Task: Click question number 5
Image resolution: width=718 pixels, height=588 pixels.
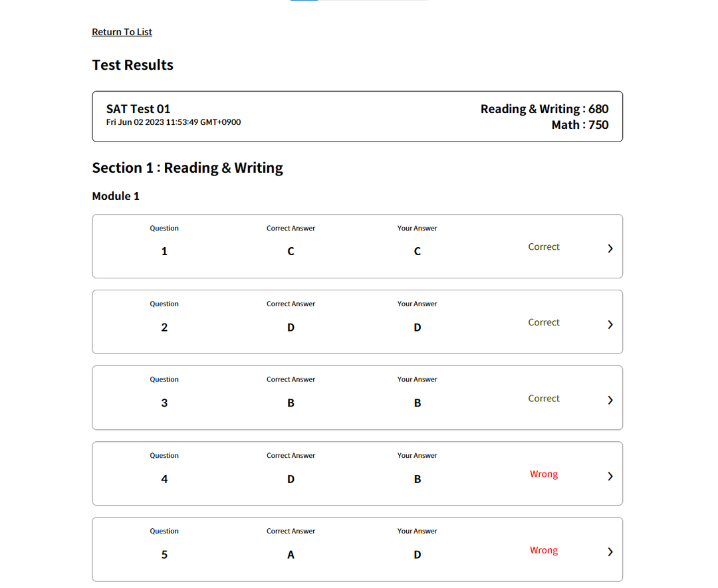Action: tap(164, 554)
